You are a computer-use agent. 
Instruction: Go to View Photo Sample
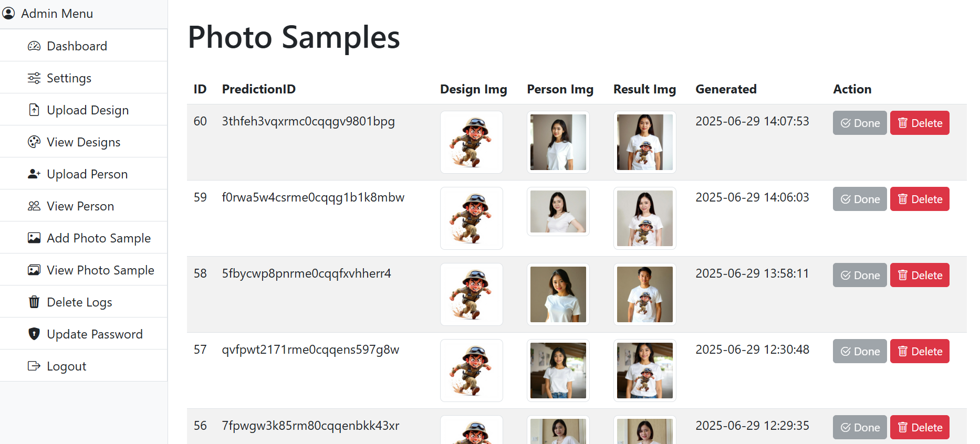[100, 270]
